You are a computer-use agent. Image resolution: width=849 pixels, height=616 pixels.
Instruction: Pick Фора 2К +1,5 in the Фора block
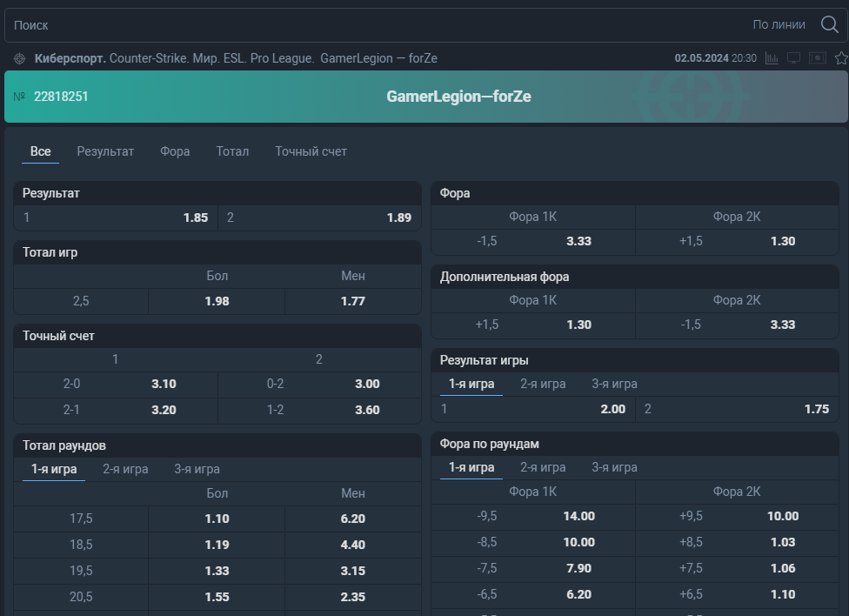pos(737,242)
